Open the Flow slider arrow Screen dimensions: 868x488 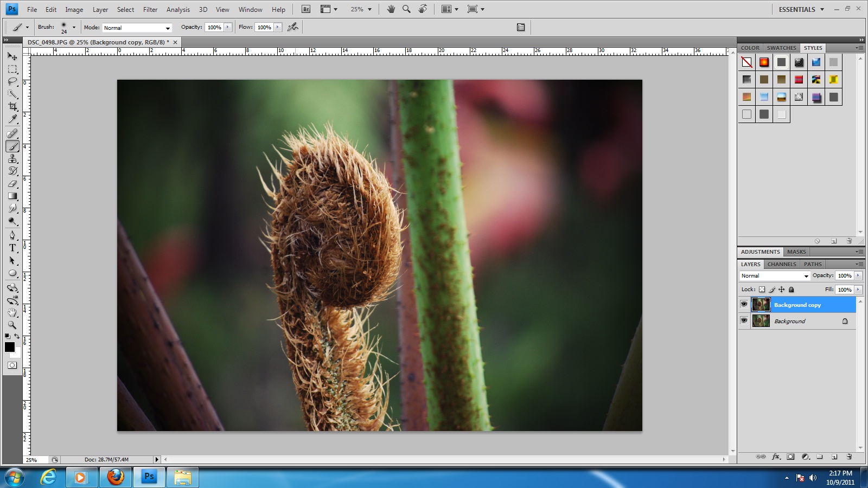(278, 27)
